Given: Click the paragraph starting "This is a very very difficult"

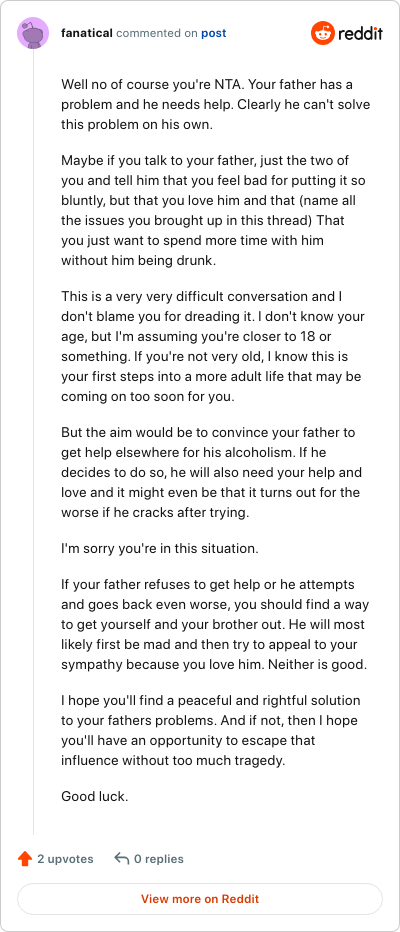Looking at the screenshot, I should (x=213, y=347).
